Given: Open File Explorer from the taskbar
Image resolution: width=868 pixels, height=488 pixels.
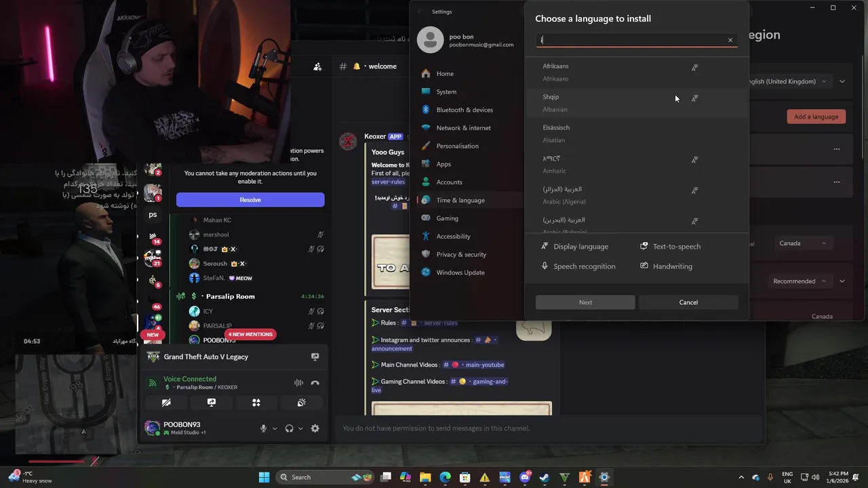Looking at the screenshot, I should click(x=425, y=477).
